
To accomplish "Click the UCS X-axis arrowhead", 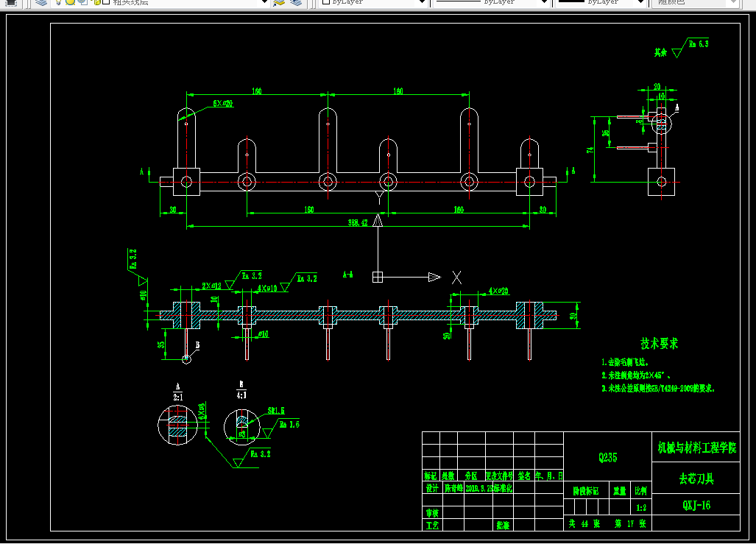I will pos(434,277).
